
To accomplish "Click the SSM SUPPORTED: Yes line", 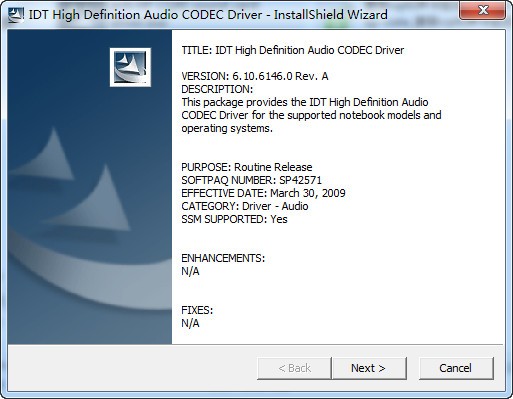I will pyautogui.click(x=234, y=219).
